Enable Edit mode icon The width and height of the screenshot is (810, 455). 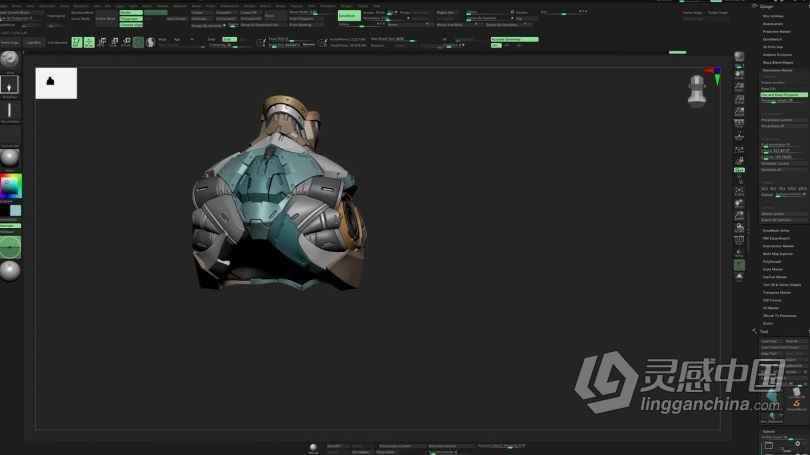click(x=76, y=42)
